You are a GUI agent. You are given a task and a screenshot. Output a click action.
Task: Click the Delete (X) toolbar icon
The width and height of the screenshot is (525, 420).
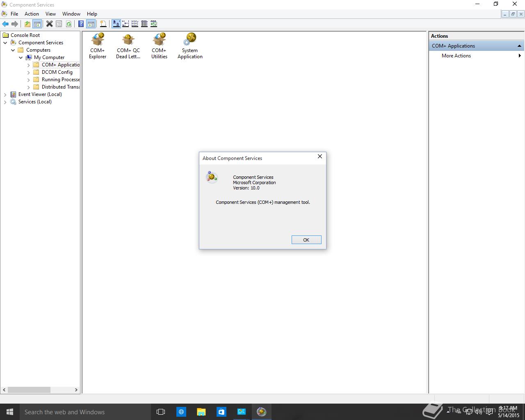pyautogui.click(x=49, y=24)
